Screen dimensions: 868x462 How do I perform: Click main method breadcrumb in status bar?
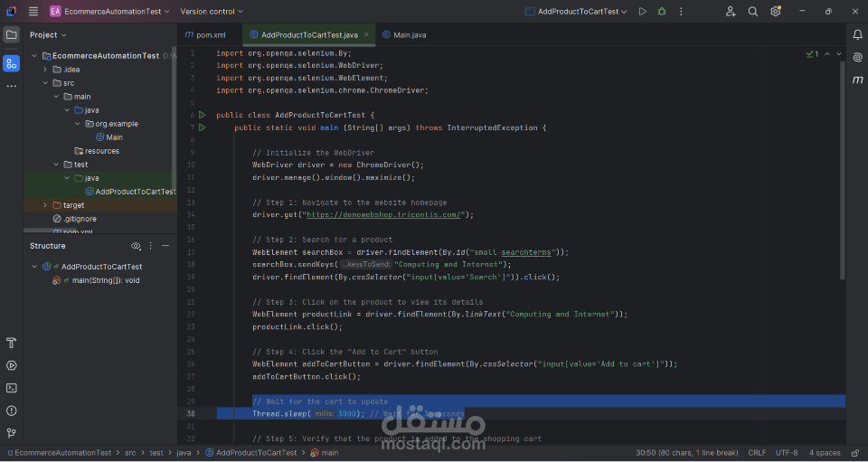[325, 453]
